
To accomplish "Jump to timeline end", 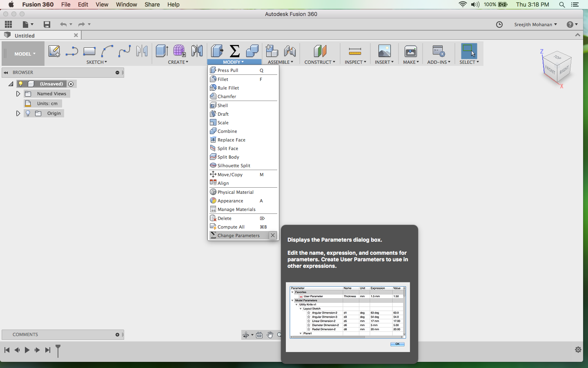I will tap(48, 350).
